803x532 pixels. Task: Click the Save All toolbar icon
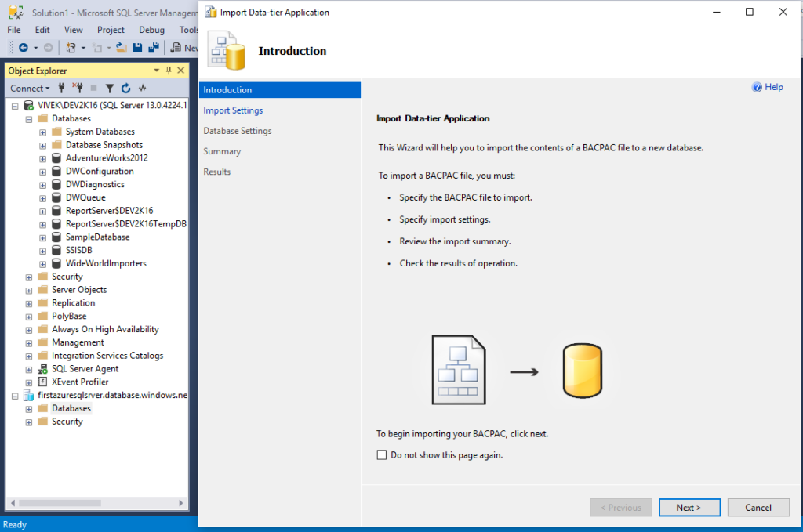click(x=154, y=47)
